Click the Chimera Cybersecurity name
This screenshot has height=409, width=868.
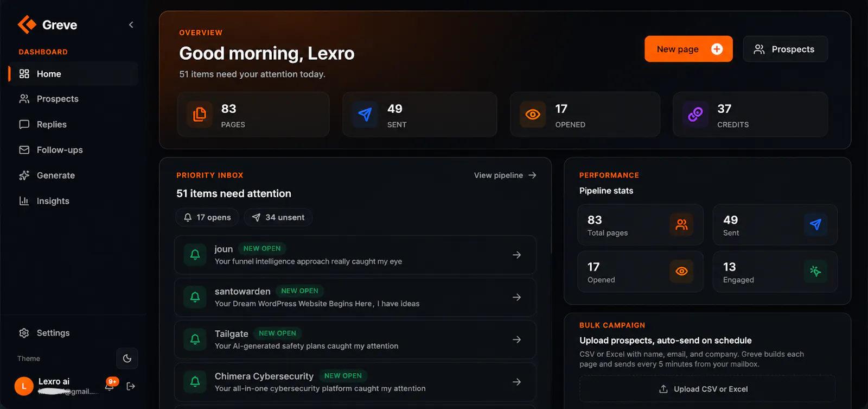264,376
